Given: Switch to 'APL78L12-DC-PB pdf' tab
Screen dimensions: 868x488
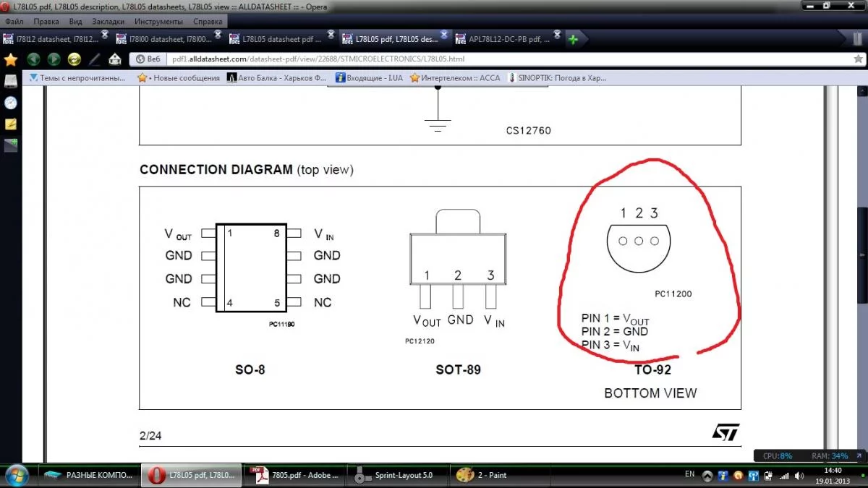Looking at the screenshot, I should 509,39.
